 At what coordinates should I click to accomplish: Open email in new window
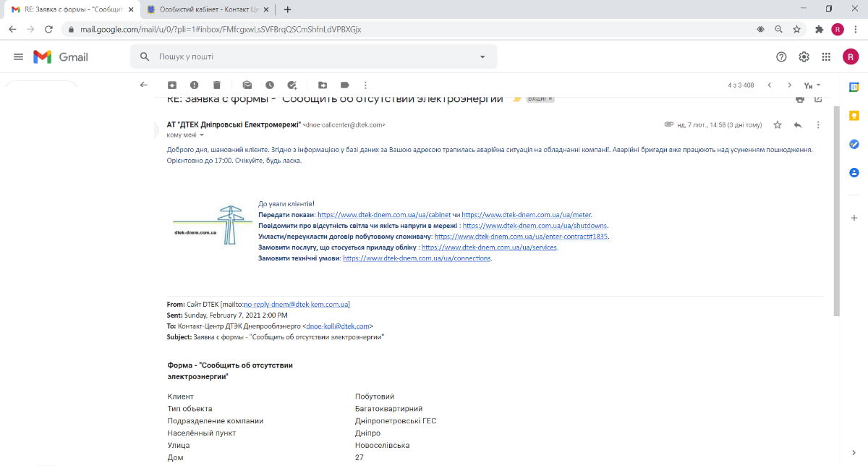pos(818,98)
